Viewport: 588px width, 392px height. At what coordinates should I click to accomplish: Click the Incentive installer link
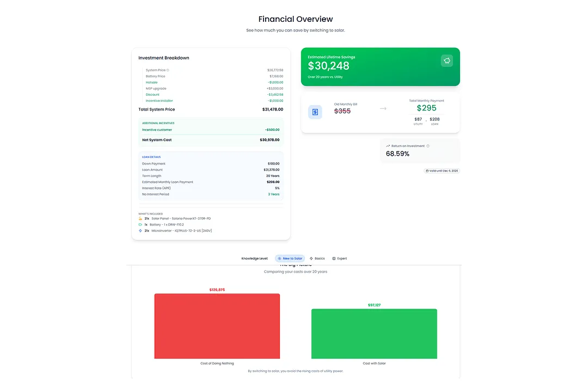pos(158,100)
